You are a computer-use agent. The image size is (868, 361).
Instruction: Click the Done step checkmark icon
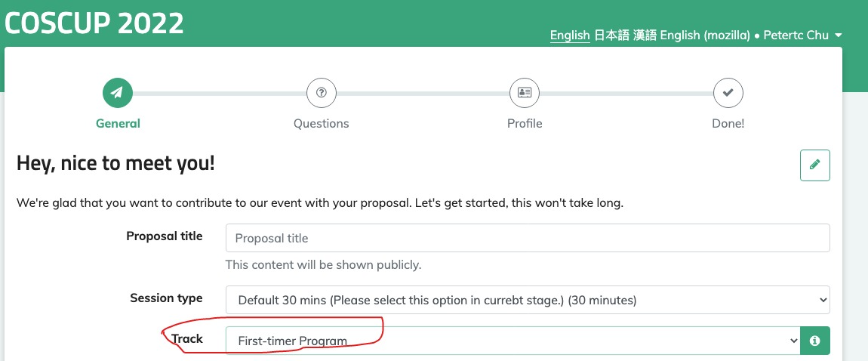point(728,93)
